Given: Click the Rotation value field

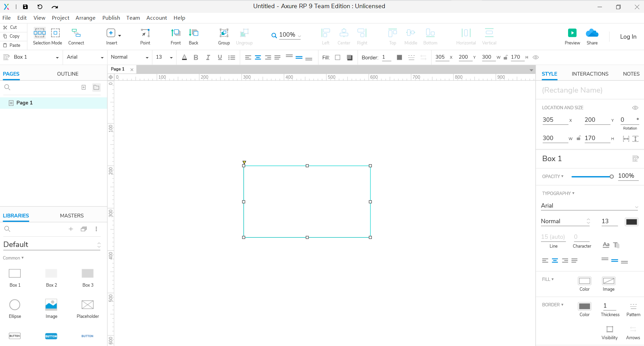Looking at the screenshot, I should [x=629, y=120].
